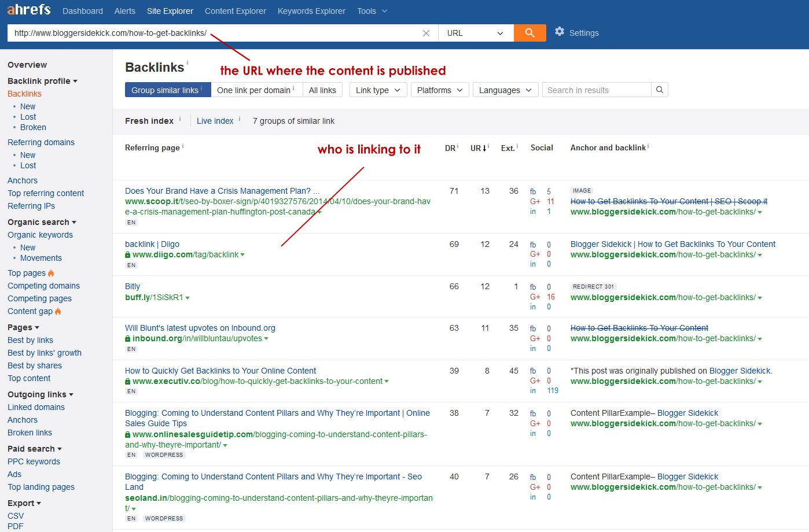This screenshot has height=532, width=809.
Task: Click the lock icon before www.executiv.co
Action: [128, 382]
